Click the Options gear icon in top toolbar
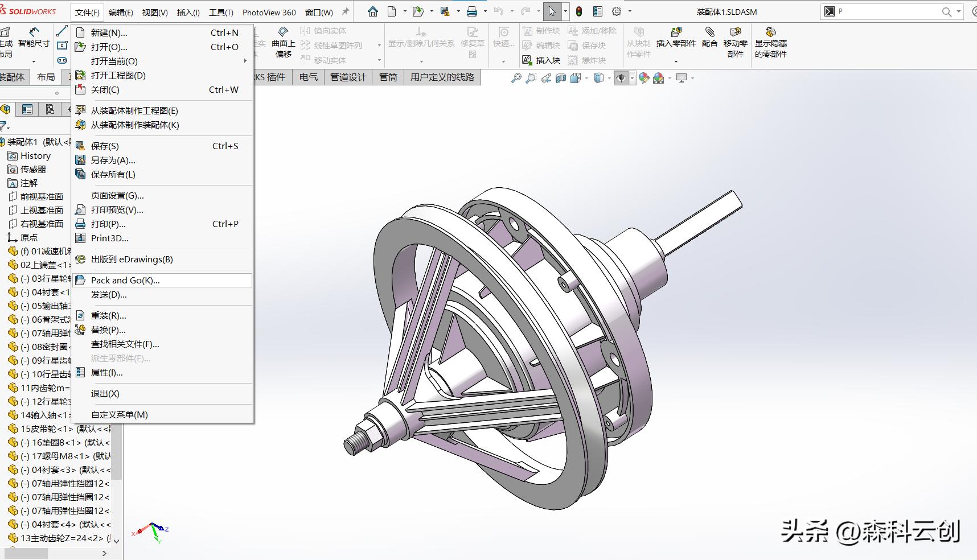 [x=615, y=11]
